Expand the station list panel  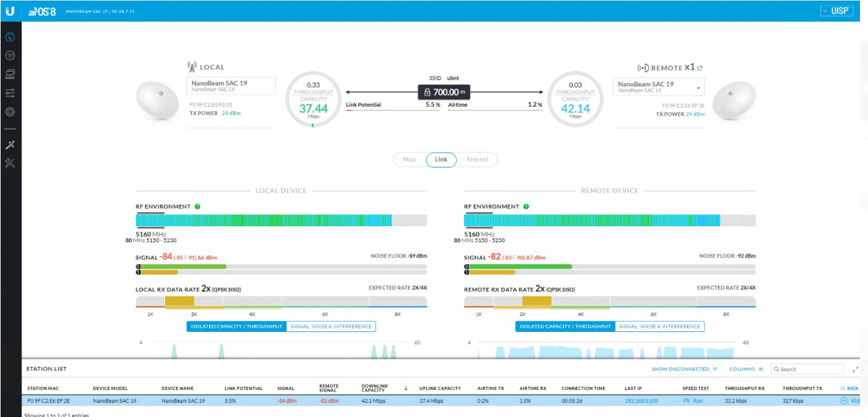pos(856,369)
